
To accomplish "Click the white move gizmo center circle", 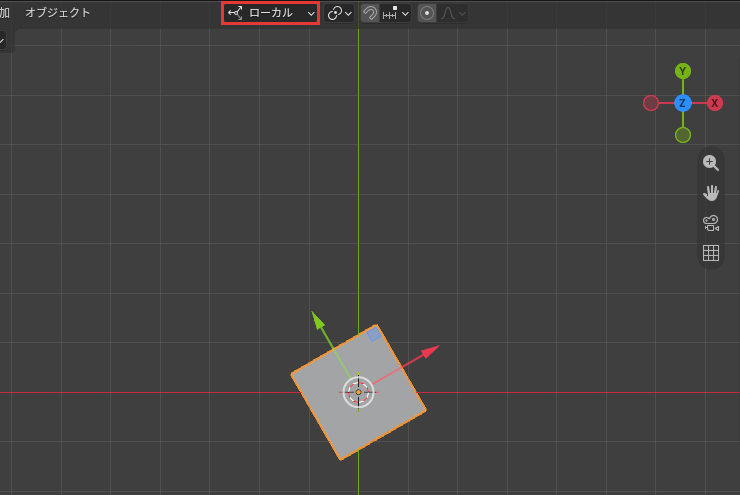I will 358,392.
